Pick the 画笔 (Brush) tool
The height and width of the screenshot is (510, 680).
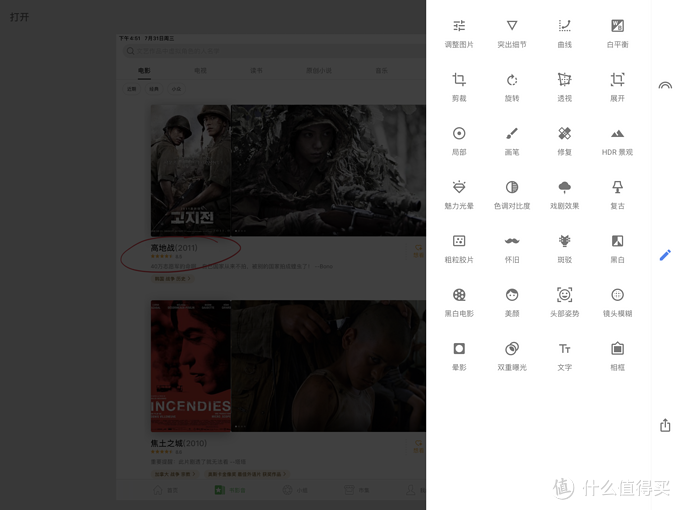pyautogui.click(x=512, y=141)
